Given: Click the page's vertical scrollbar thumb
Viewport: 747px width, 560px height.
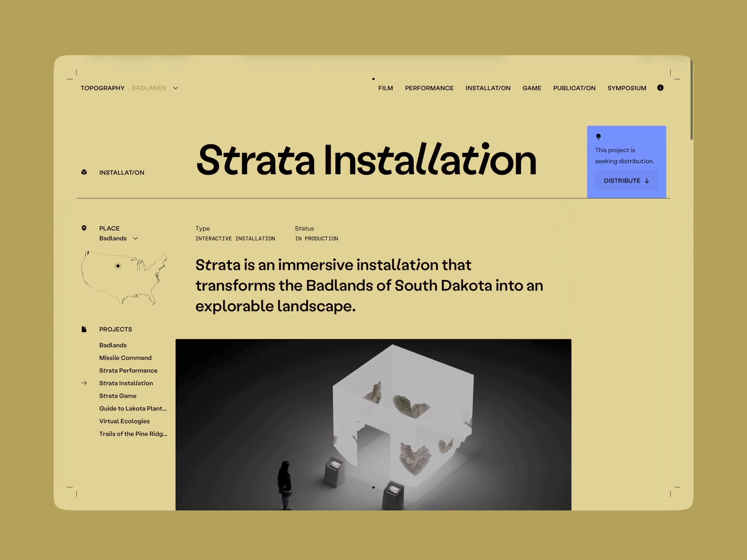Looking at the screenshot, I should pyautogui.click(x=691, y=100).
